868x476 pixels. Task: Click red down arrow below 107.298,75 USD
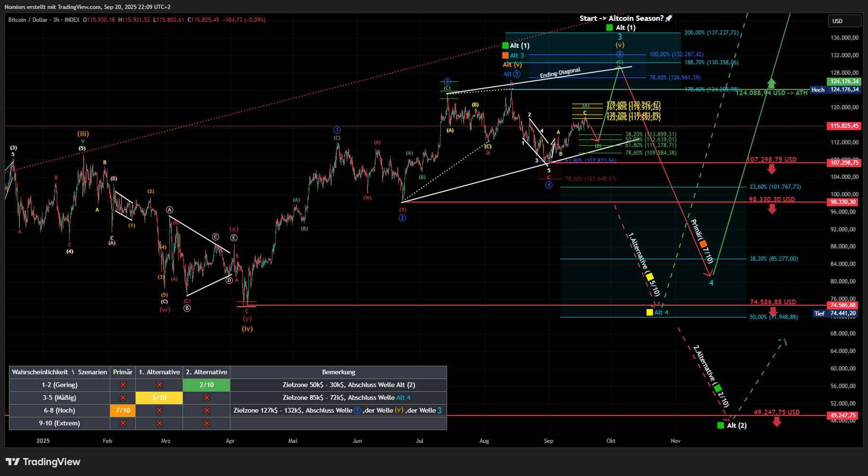click(x=772, y=169)
